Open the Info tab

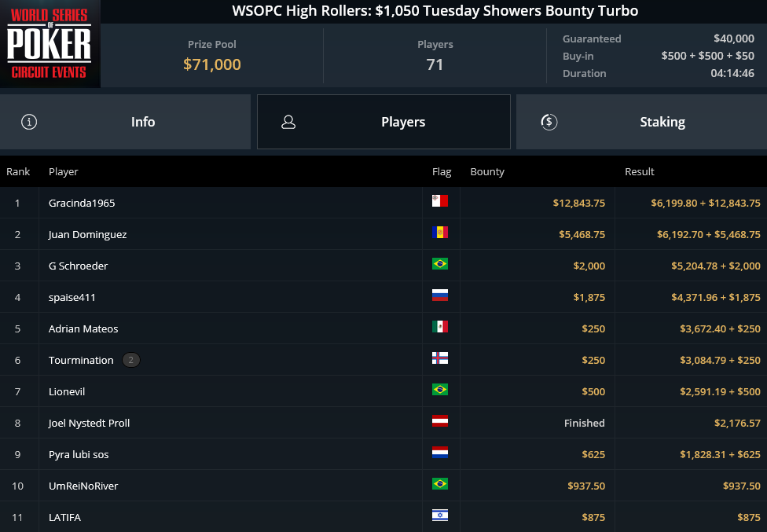pyautogui.click(x=125, y=122)
